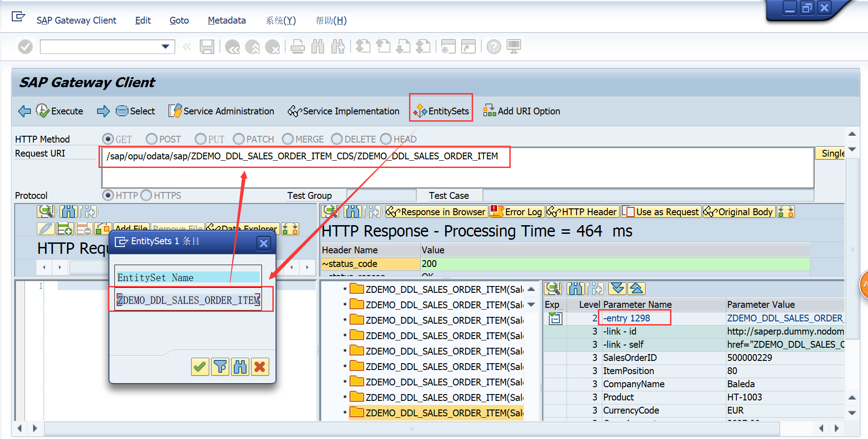Click the Error Log button
Image resolution: width=868 pixels, height=439 pixels.
pos(516,212)
